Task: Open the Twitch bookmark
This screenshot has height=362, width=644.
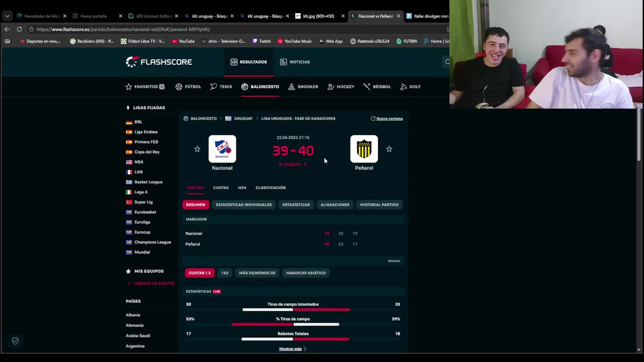Action: tap(262, 41)
